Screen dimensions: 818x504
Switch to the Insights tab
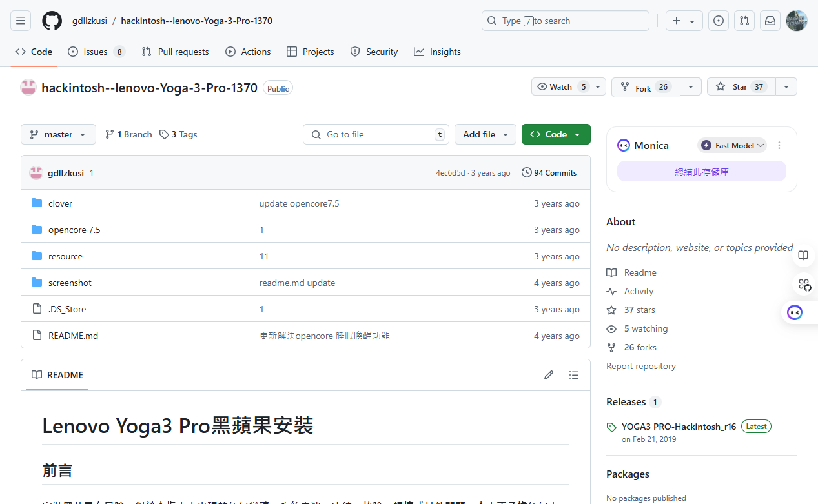pos(438,52)
